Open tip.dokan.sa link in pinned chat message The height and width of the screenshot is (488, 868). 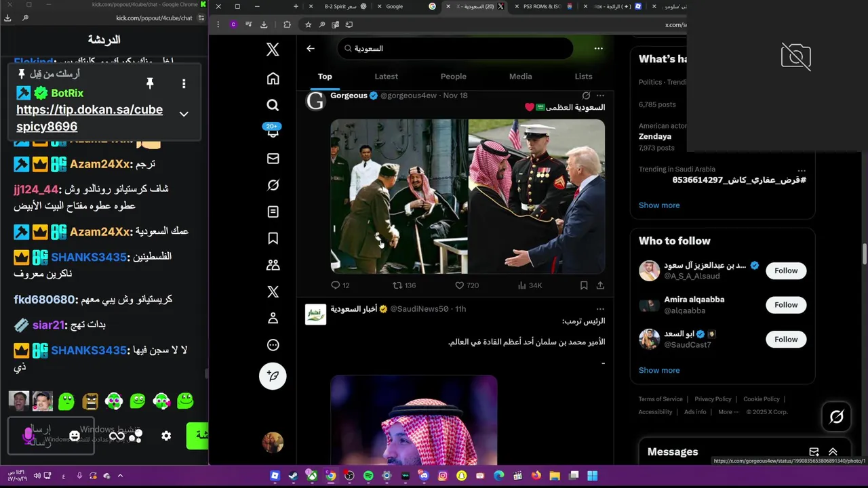(x=90, y=118)
